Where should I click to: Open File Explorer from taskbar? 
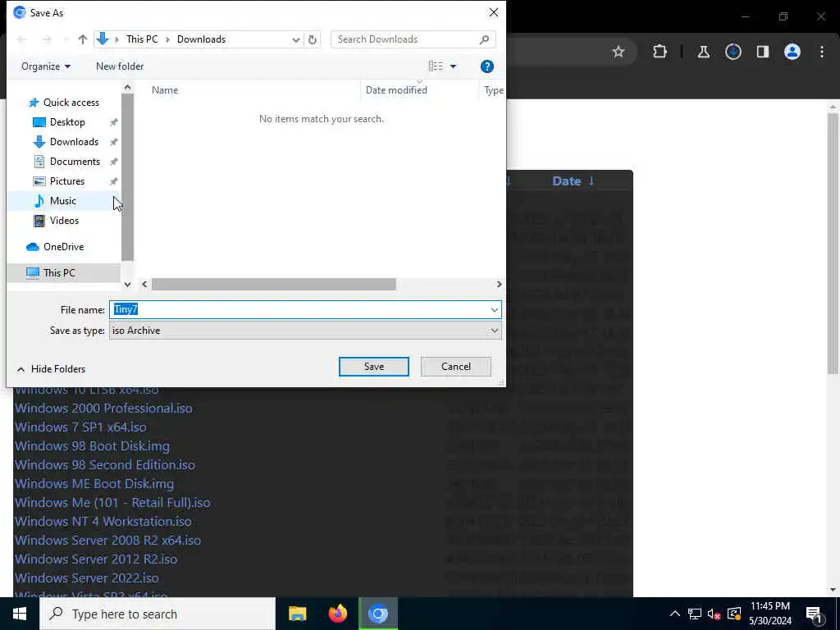(x=297, y=614)
